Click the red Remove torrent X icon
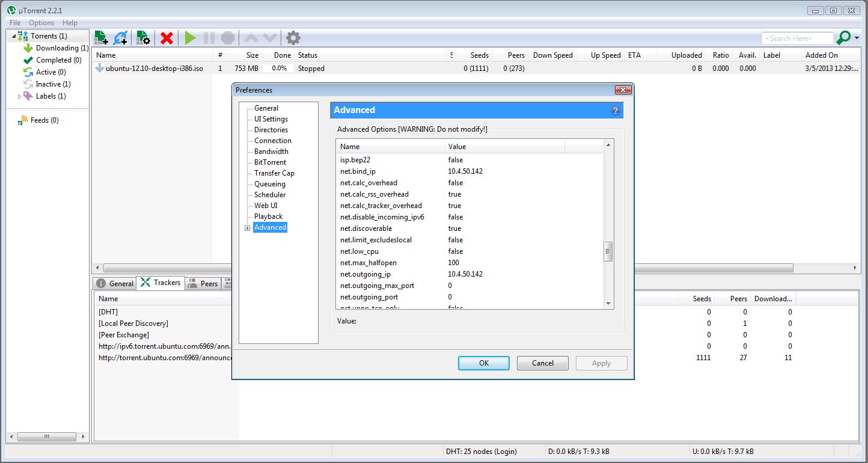The height and width of the screenshot is (463, 868). coord(167,38)
